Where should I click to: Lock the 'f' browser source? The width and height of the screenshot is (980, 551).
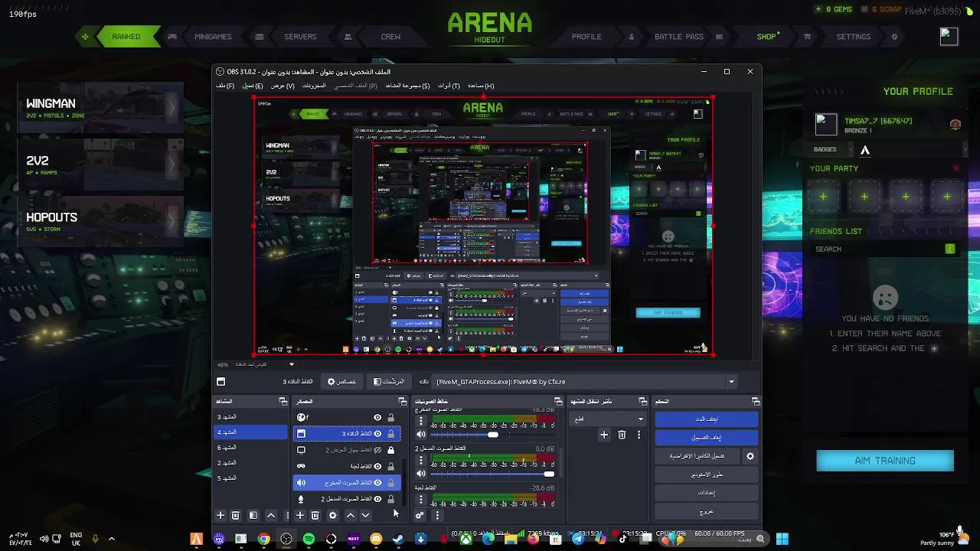pyautogui.click(x=391, y=417)
